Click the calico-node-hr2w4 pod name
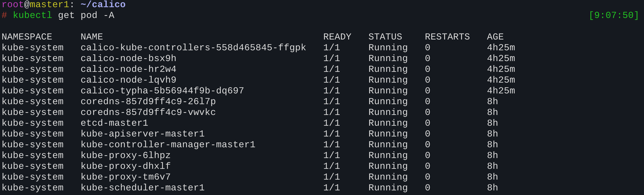 pyautogui.click(x=128, y=69)
